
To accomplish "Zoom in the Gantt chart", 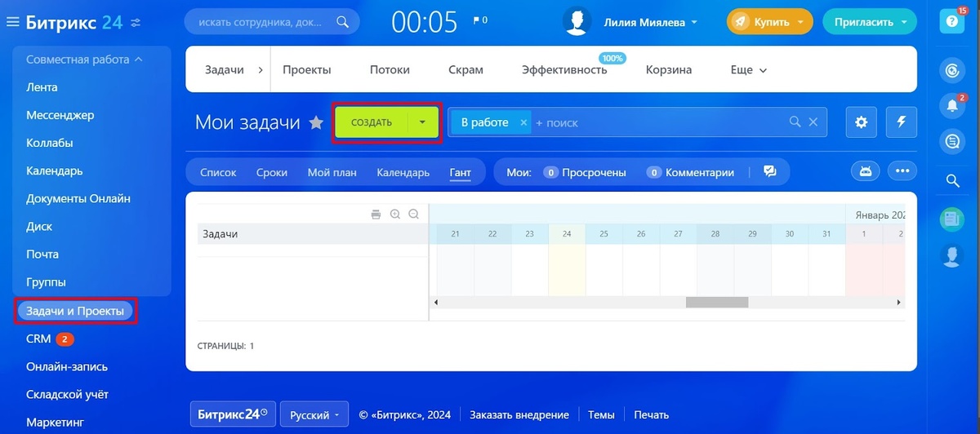I will coord(395,215).
